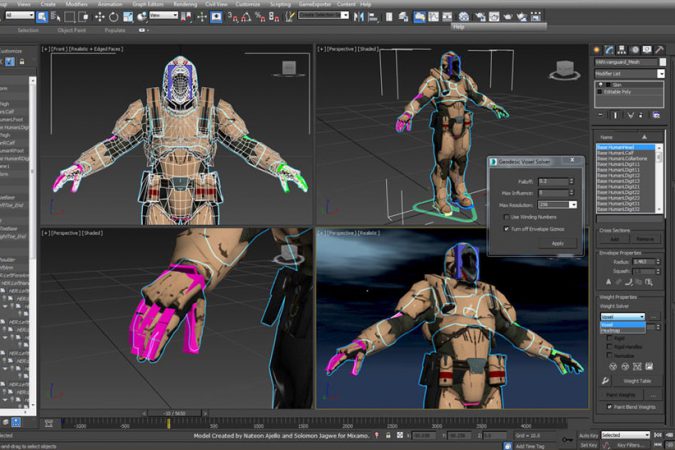The image size is (675, 450).
Task: Click the wrench icon beside Weight Table
Action: (x=605, y=381)
